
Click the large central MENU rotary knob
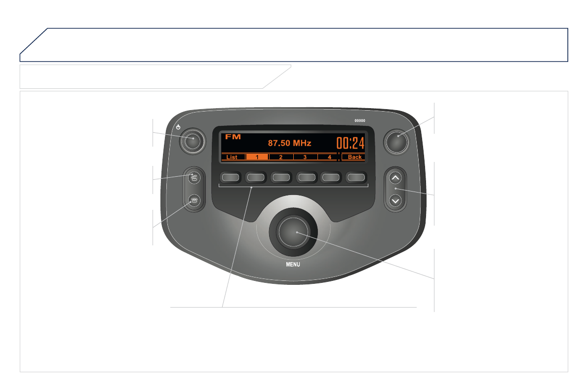(293, 232)
